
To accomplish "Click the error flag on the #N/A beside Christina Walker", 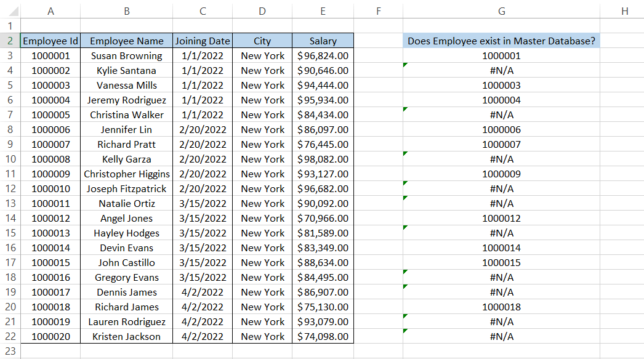I will point(406,110).
